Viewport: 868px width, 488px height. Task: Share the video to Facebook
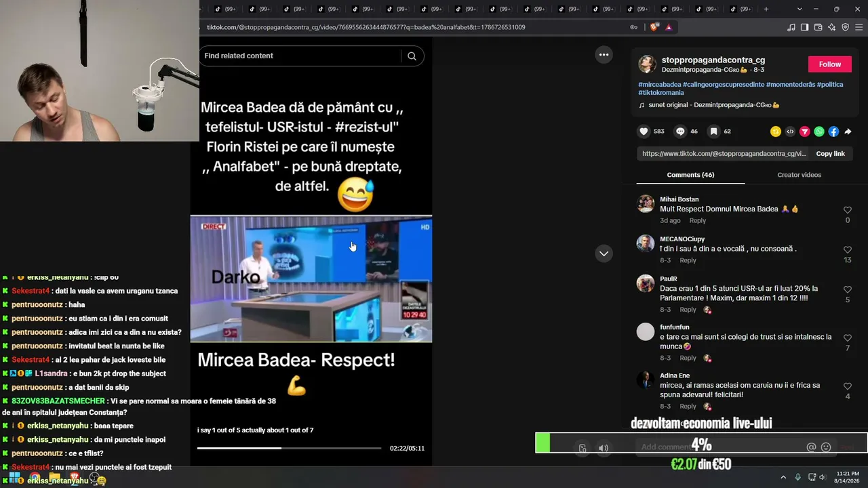coord(833,131)
